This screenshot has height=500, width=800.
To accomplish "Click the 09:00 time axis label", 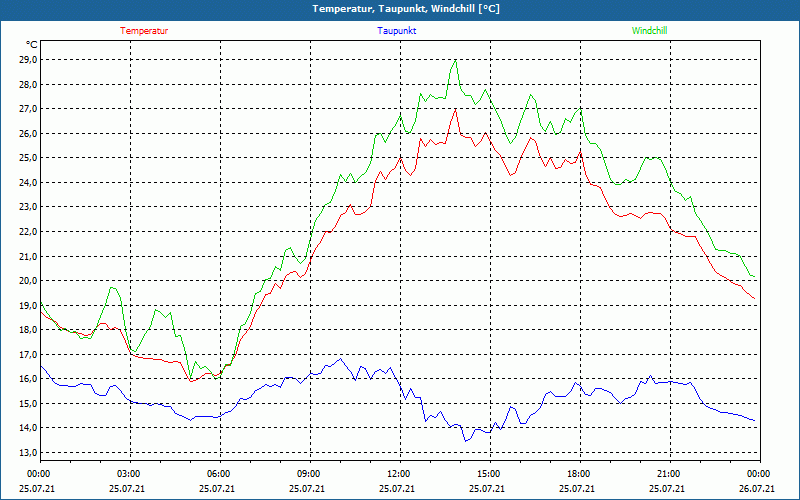I will coord(310,474).
